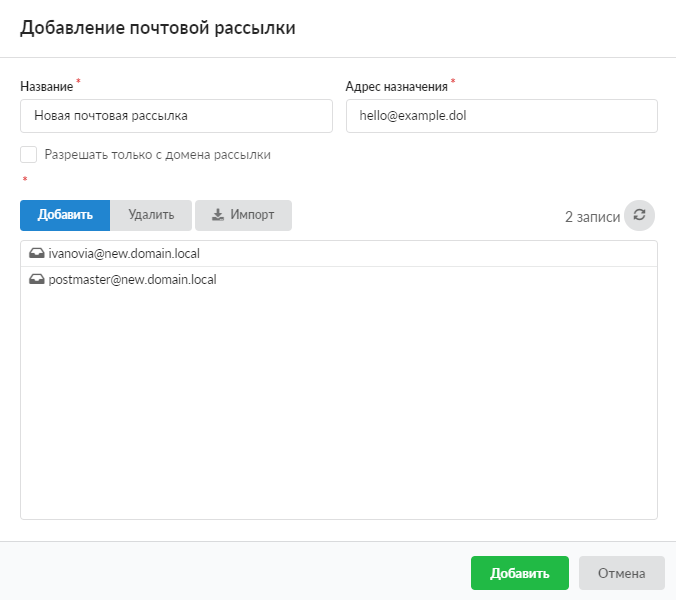
Task: Focus the Адрес назначения input field
Action: click(502, 116)
